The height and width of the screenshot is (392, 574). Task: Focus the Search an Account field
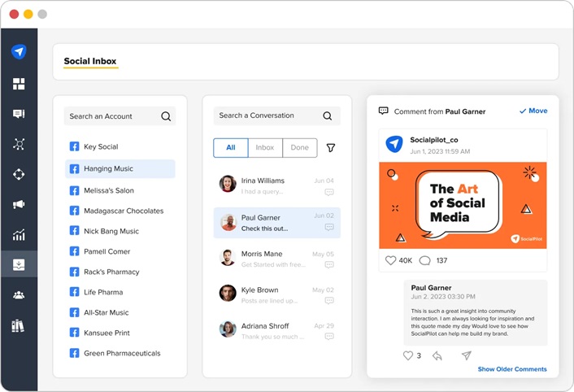(120, 116)
